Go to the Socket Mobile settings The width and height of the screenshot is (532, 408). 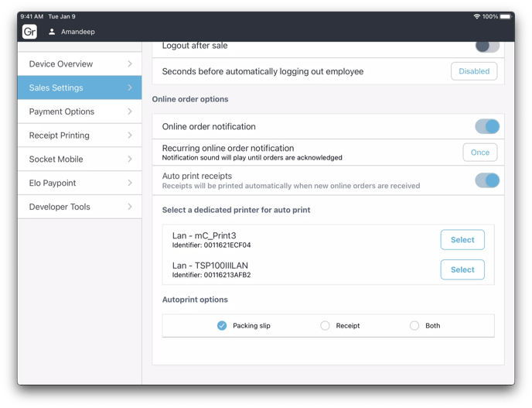tap(79, 159)
